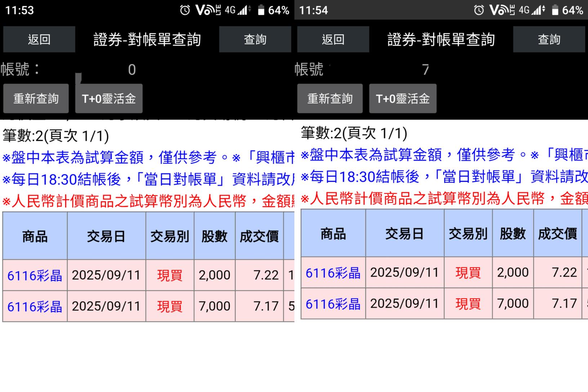Tap the 成交價 column header in the left table

259,236
